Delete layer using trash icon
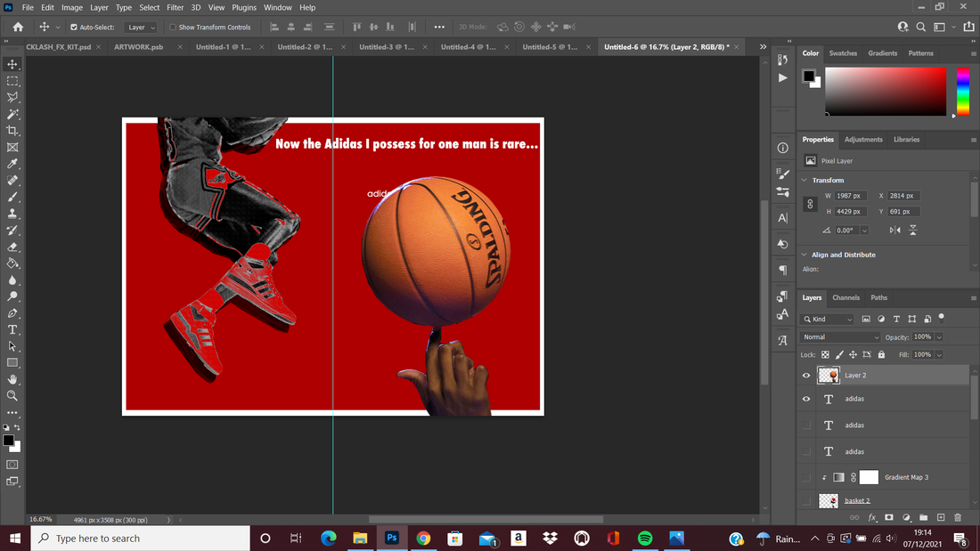The image size is (980, 551). 958,517
